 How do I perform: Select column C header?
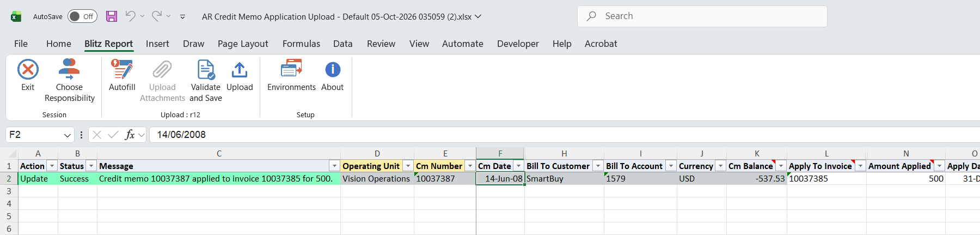coord(219,154)
